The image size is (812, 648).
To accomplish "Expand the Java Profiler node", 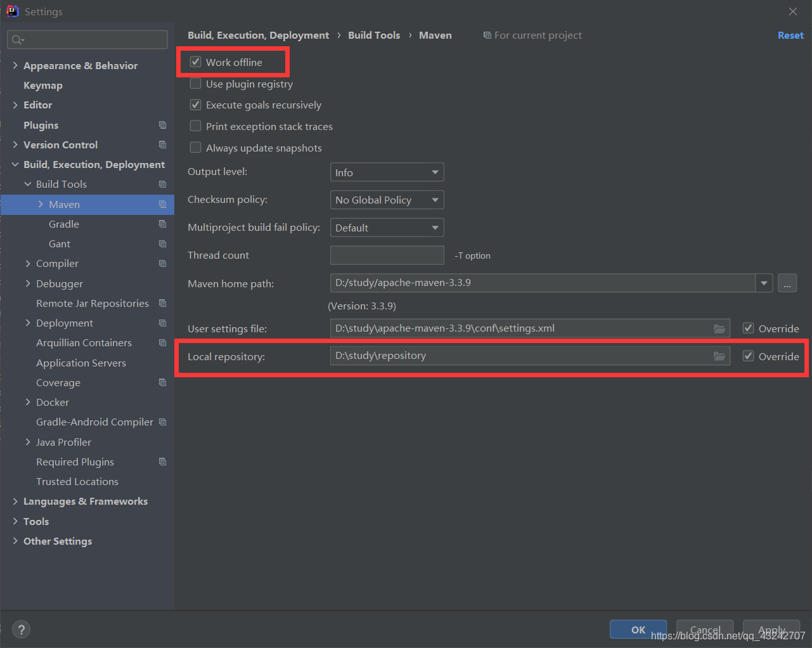I will [28, 442].
